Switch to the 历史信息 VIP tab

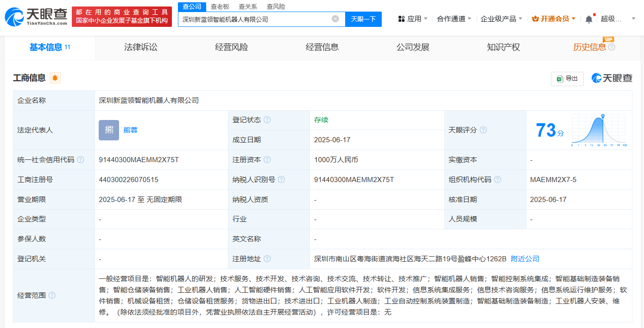(589, 47)
